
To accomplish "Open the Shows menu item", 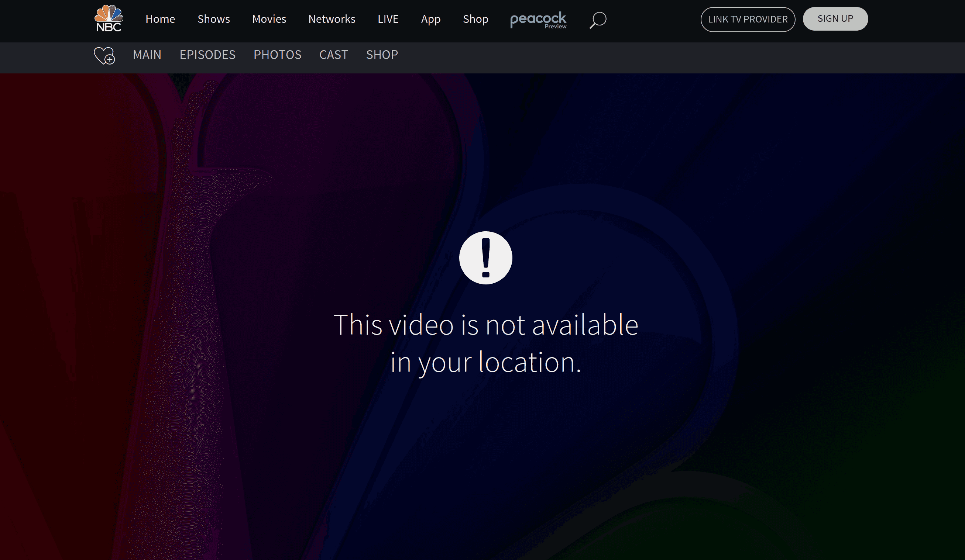I will coord(214,19).
